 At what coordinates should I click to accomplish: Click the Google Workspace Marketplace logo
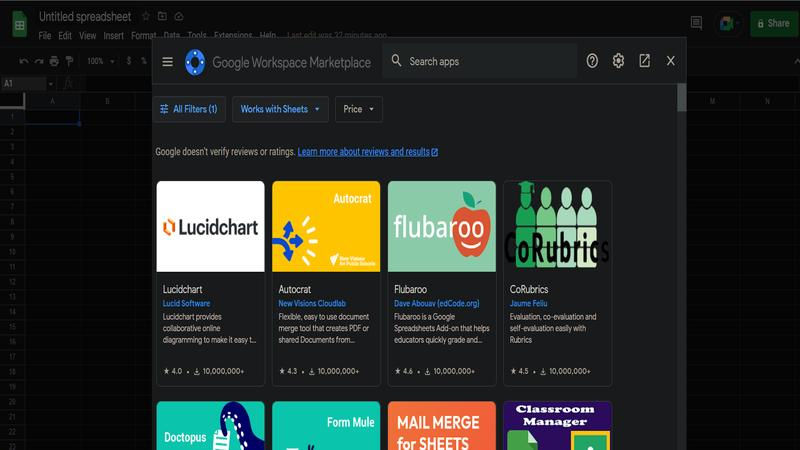click(195, 62)
